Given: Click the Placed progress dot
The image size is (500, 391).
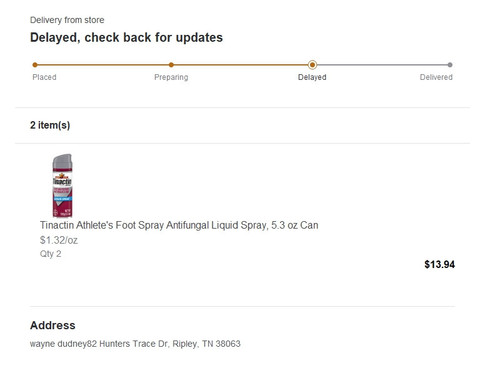Looking at the screenshot, I should click(35, 65).
